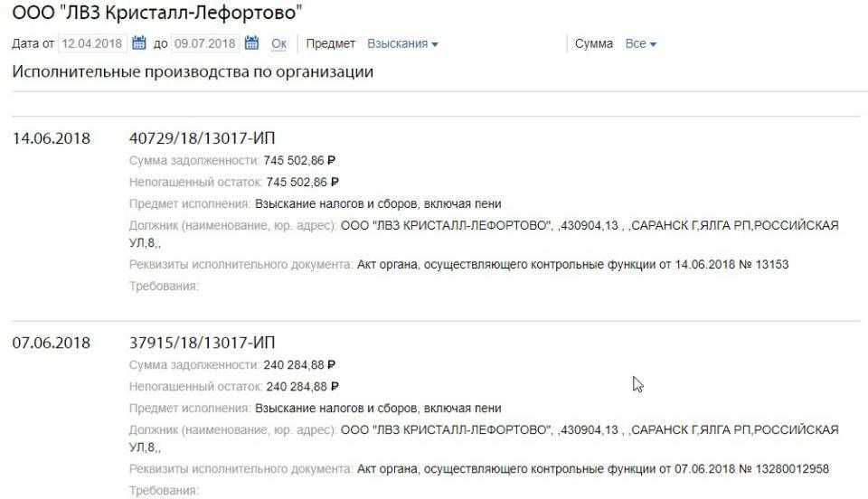
Task: Select the date 07.06.2018 entry
Action: click(x=51, y=343)
